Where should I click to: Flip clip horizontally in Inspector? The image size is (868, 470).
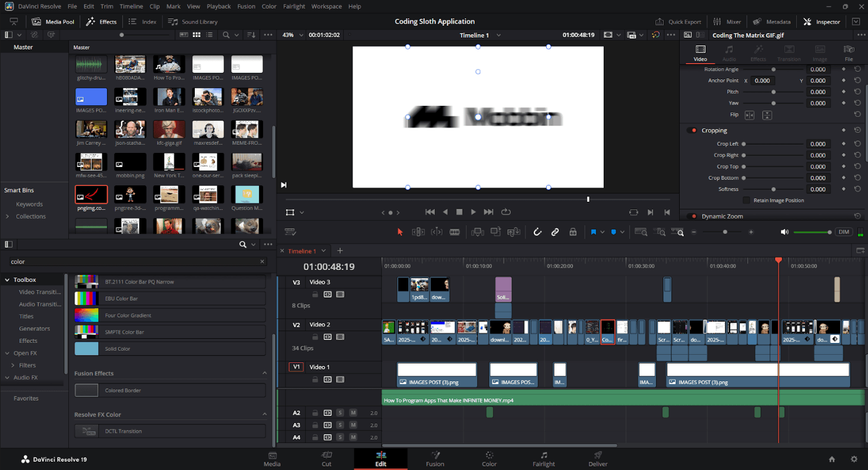pos(750,115)
